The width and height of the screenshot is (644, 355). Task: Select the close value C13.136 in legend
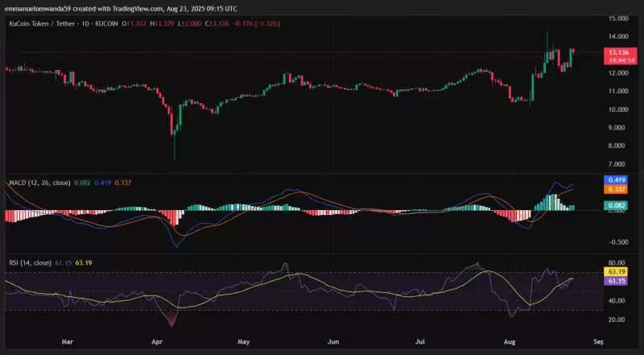coord(217,24)
